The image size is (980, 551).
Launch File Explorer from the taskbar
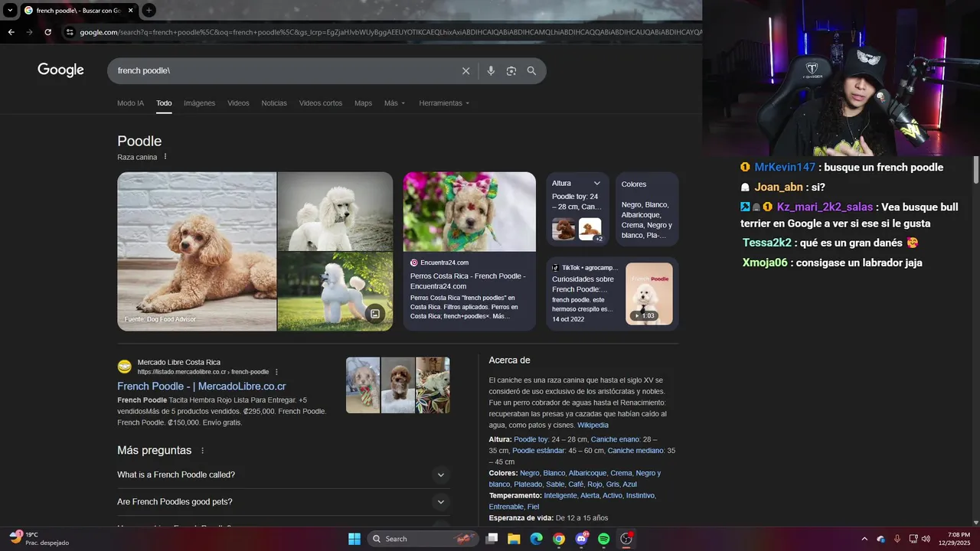(x=514, y=539)
